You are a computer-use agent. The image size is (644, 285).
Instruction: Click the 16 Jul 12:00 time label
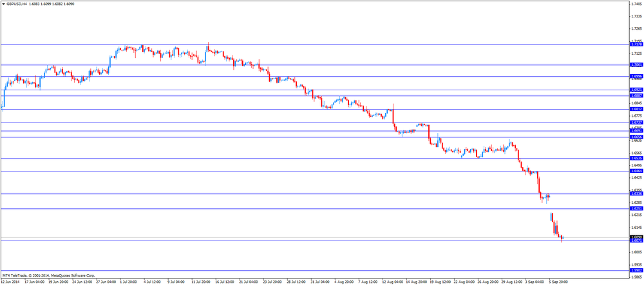pyautogui.click(x=225, y=282)
